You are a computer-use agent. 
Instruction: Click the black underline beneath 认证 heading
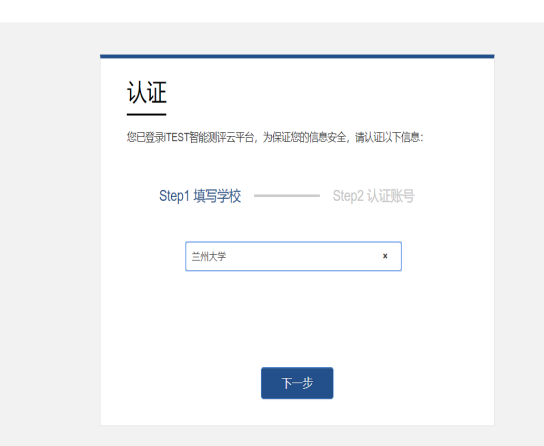pyautogui.click(x=146, y=114)
